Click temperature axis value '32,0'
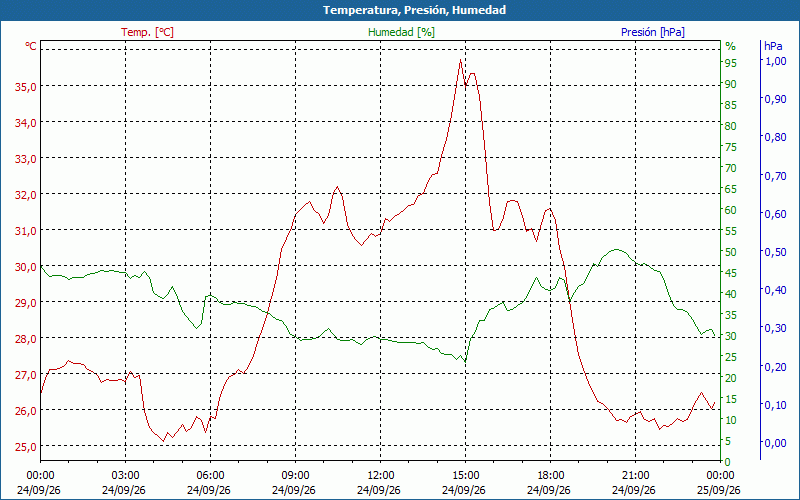The width and height of the screenshot is (800, 500). [26, 195]
